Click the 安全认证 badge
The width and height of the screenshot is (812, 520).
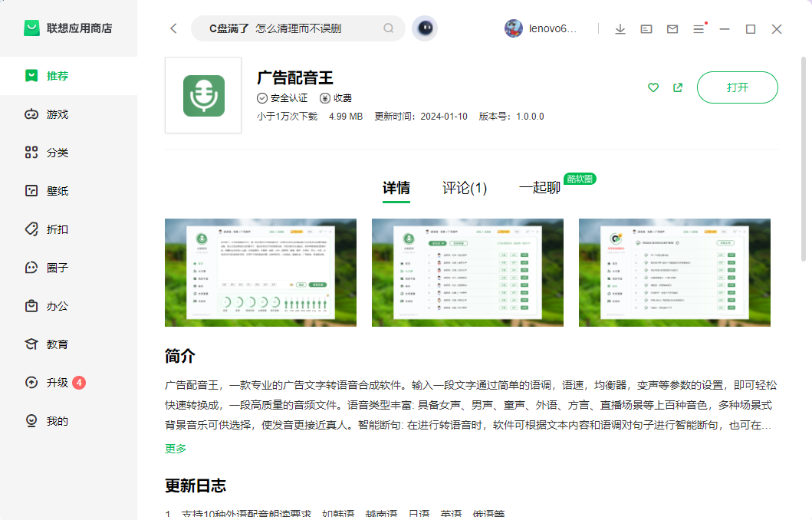[282, 98]
